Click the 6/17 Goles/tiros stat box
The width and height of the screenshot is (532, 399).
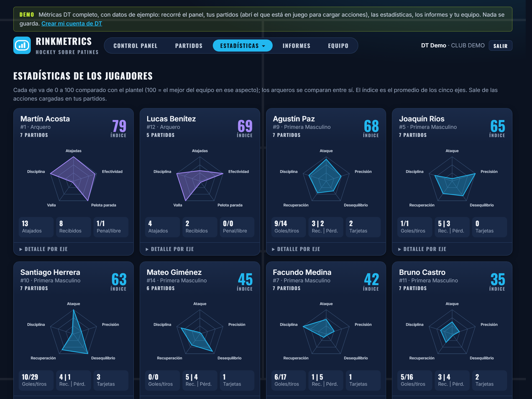289,380
